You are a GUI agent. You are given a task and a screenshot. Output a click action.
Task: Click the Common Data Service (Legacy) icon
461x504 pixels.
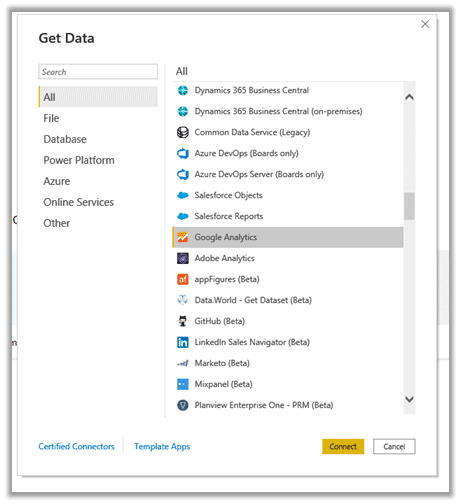[x=183, y=132]
